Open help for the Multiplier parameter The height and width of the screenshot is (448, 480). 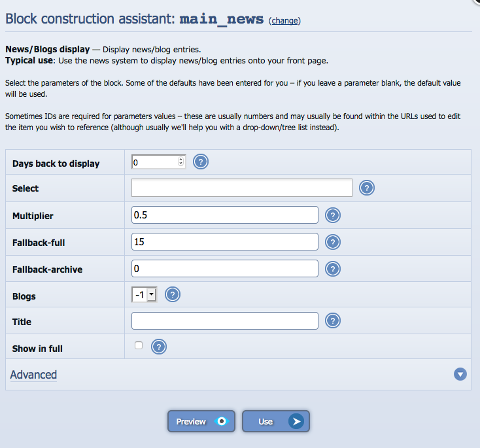333,215
